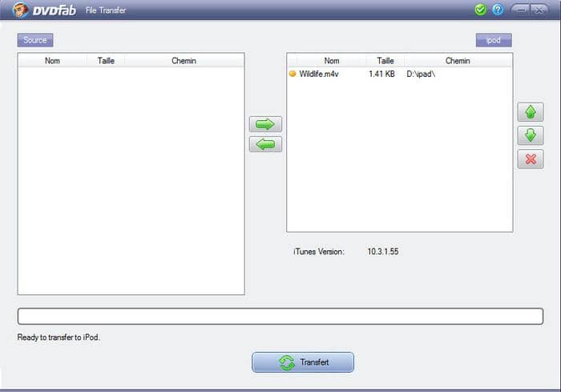Viewport: 561px width, 392px height.
Task: Click the Ready to transfer to iPod status
Action: click(x=59, y=337)
